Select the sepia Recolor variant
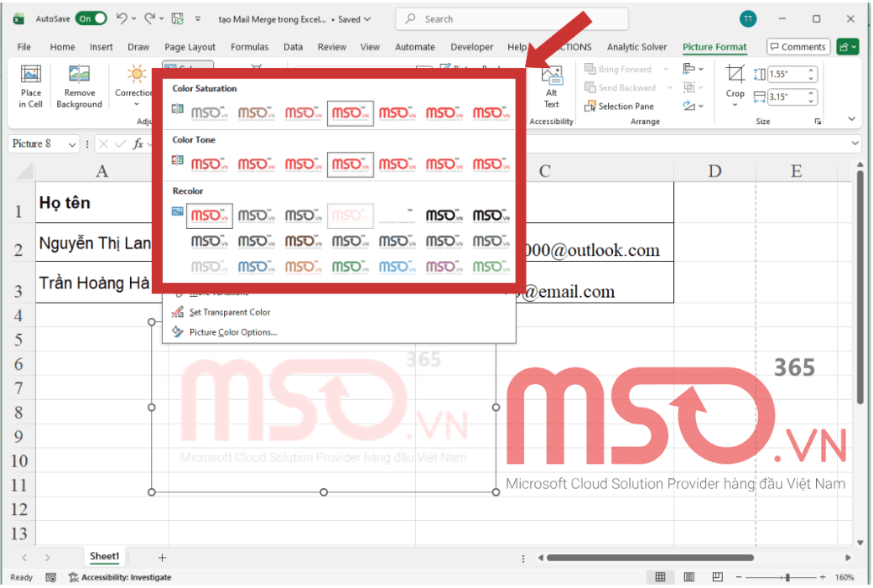Viewport: 873px width, 588px height. (303, 241)
